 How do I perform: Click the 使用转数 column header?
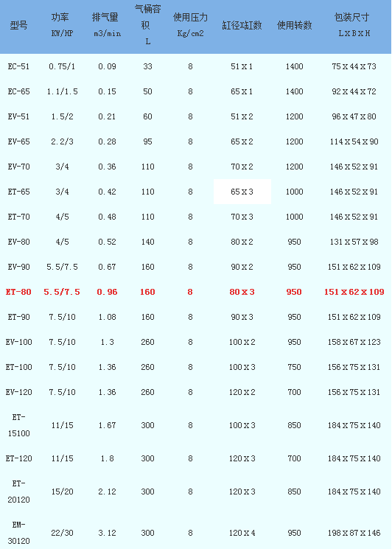[294, 25]
